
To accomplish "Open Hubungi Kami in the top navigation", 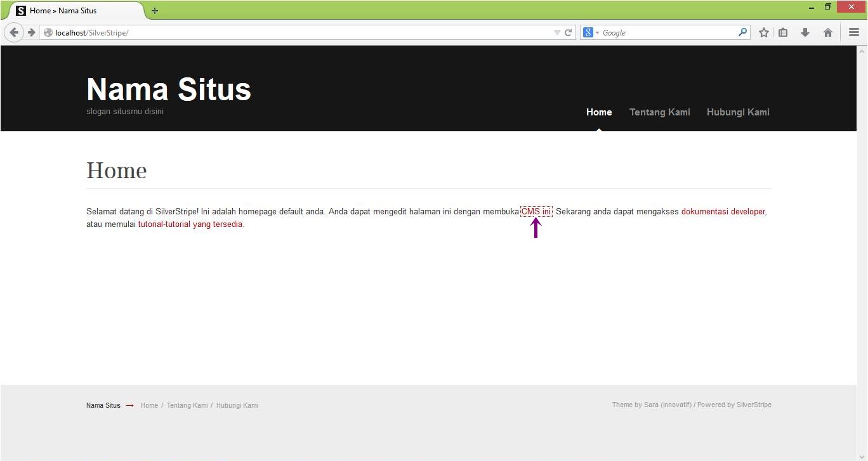I will coord(738,112).
